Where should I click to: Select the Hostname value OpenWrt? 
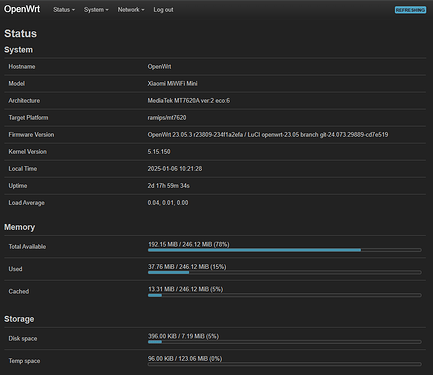coord(159,67)
